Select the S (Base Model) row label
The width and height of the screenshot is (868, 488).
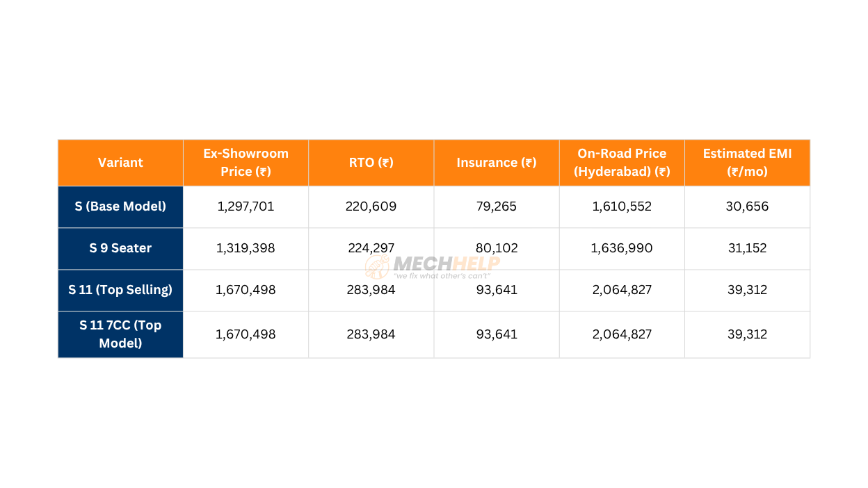click(120, 206)
